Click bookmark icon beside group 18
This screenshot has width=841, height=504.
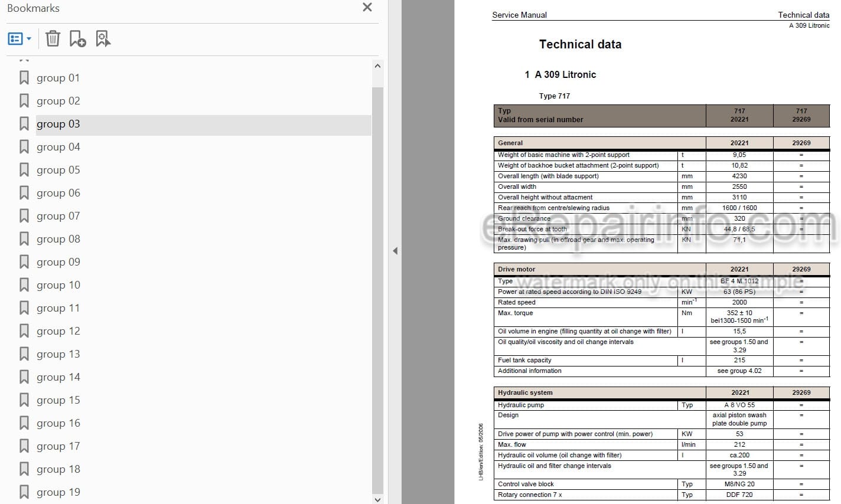click(x=24, y=469)
